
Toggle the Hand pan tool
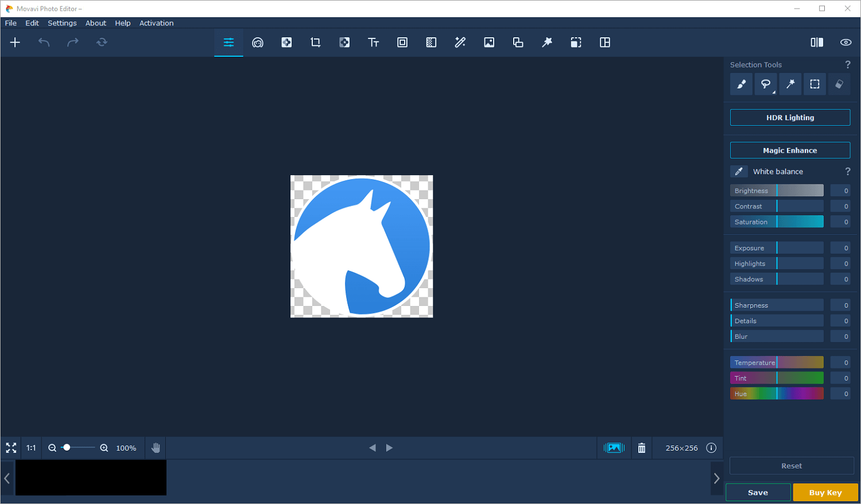(x=156, y=448)
